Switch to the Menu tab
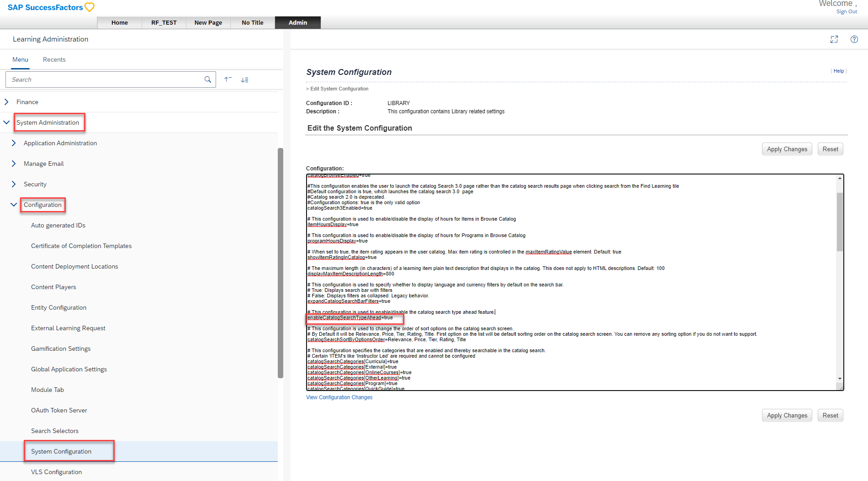 point(20,59)
